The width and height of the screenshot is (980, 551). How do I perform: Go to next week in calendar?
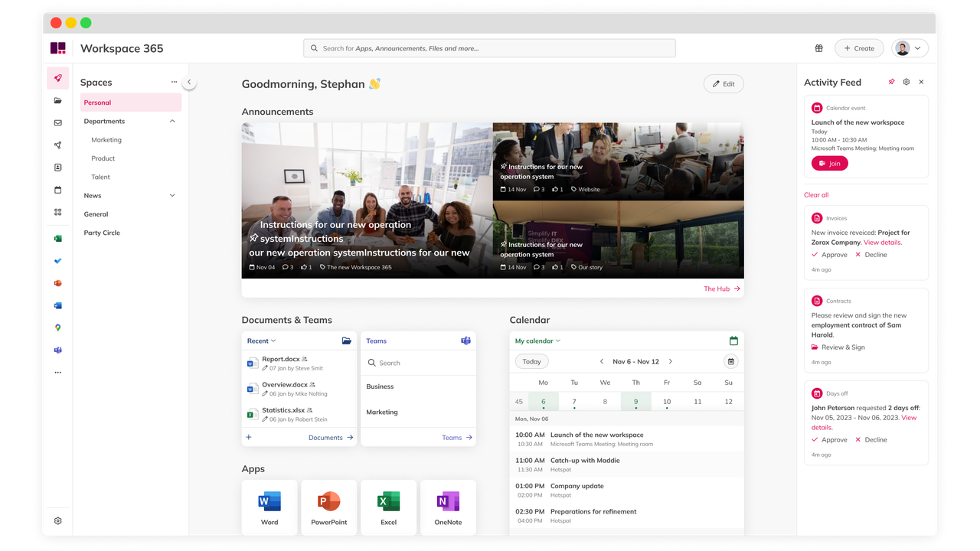[671, 361]
